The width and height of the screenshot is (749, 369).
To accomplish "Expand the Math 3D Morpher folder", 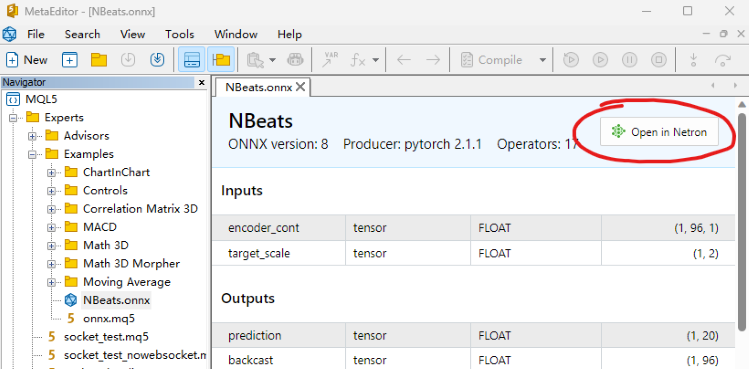I will point(51,264).
